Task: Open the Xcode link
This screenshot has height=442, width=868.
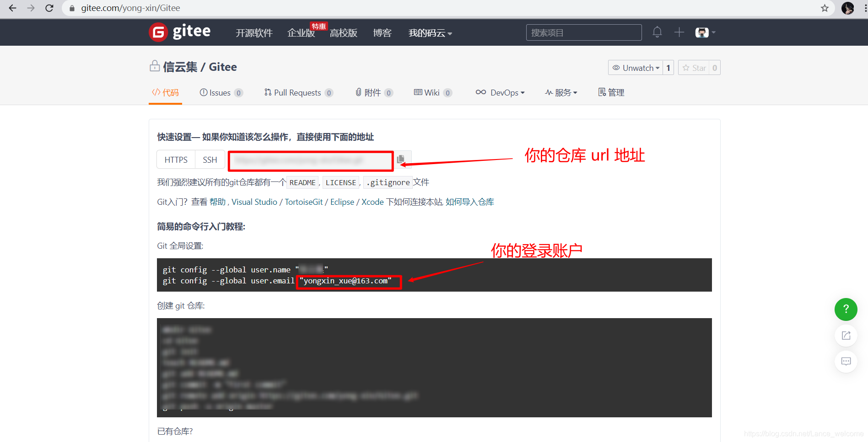Action: point(372,202)
